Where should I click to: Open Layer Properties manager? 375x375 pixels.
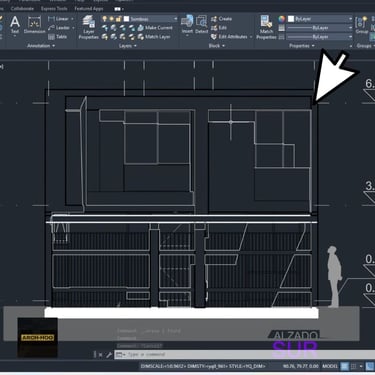(x=89, y=27)
